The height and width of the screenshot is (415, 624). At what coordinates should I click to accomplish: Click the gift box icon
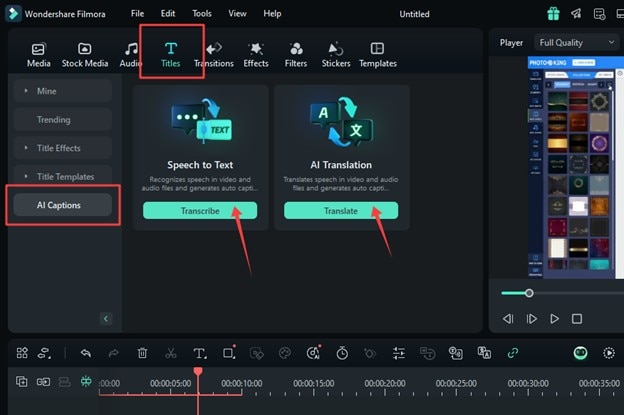[553, 14]
